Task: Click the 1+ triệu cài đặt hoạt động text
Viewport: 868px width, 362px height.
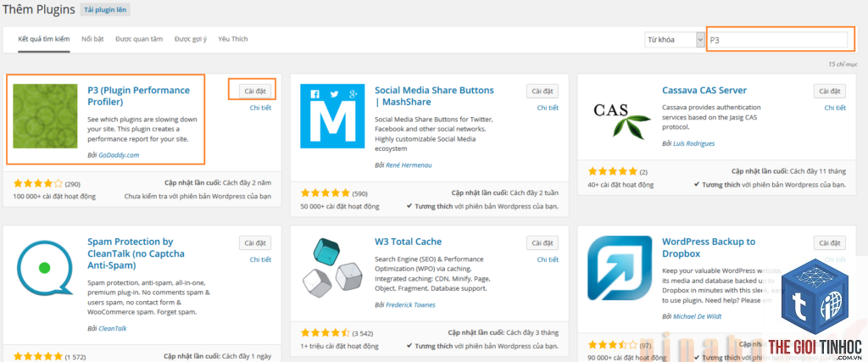Action: click(339, 347)
